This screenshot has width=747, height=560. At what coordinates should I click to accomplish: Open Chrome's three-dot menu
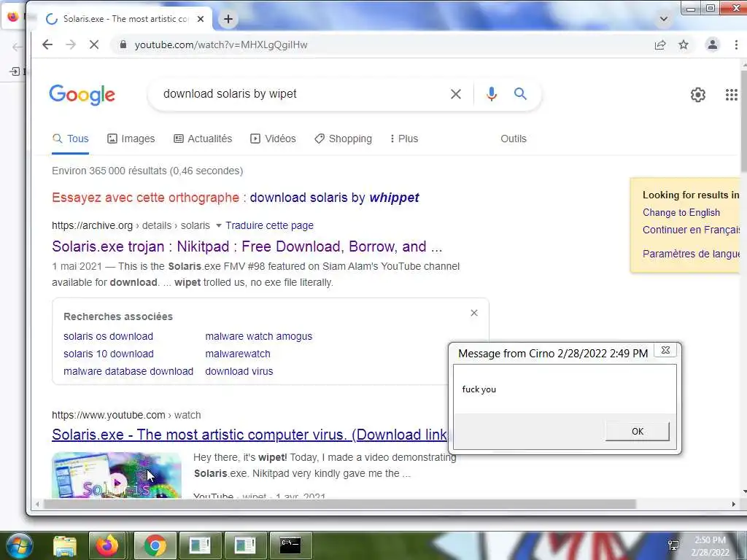(x=736, y=44)
